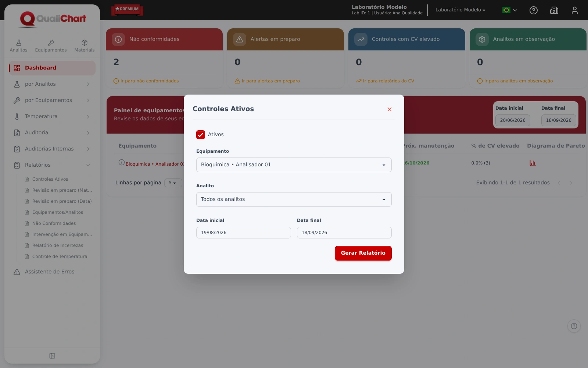Expand the por Analitos menu
Screen dimensions: 588x368
click(52, 84)
